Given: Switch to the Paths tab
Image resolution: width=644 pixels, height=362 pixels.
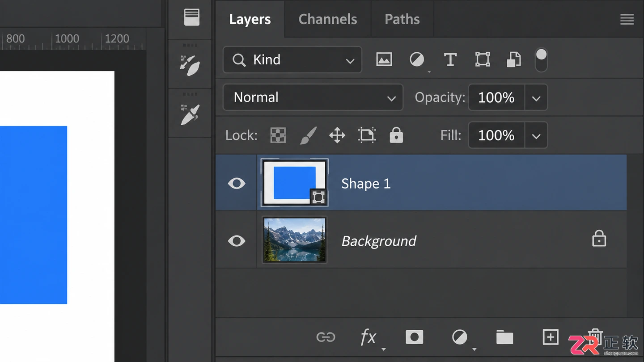Looking at the screenshot, I should tap(402, 19).
